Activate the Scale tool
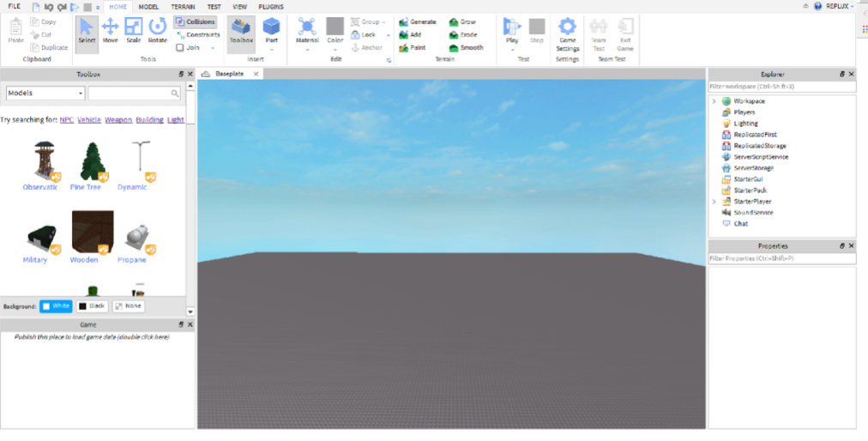This screenshot has height=441, width=868. (134, 30)
